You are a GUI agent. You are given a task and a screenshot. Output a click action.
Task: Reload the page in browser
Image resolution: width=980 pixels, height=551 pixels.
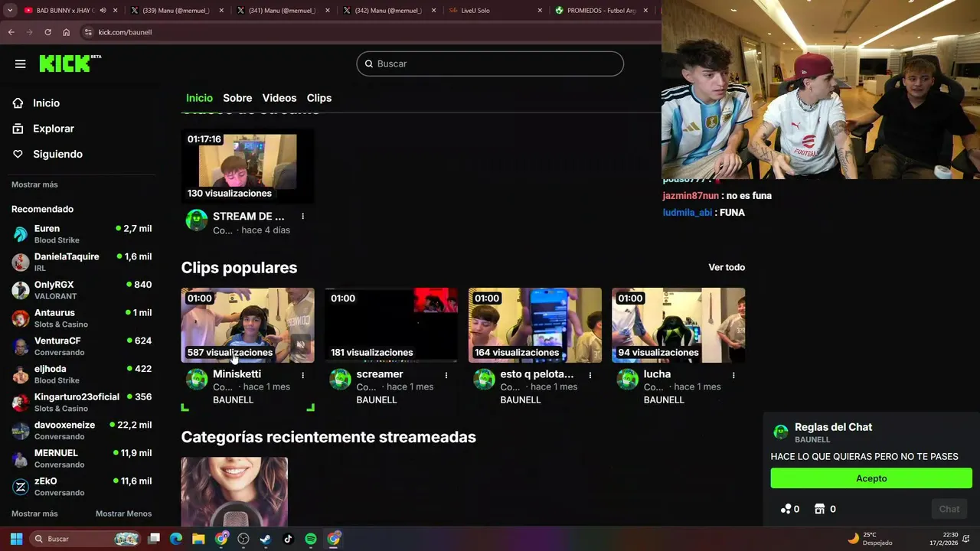47,32
